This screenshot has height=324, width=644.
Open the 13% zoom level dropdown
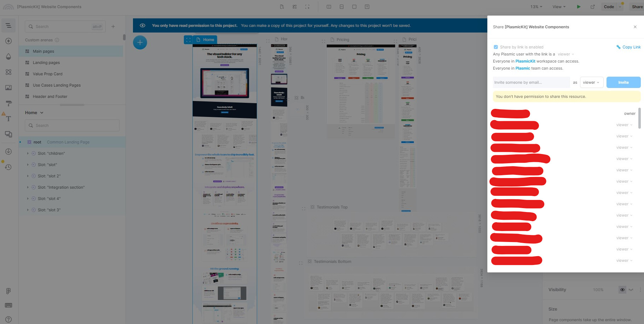(x=536, y=7)
